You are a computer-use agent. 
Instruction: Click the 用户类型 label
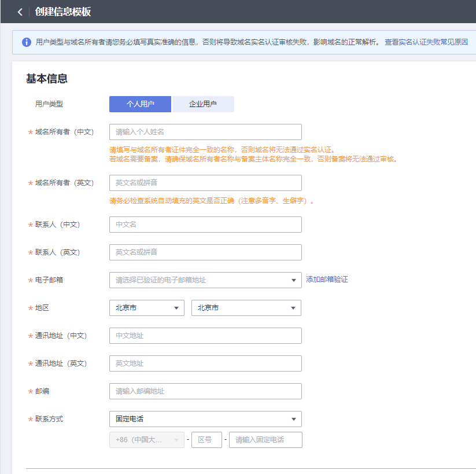pyautogui.click(x=49, y=104)
